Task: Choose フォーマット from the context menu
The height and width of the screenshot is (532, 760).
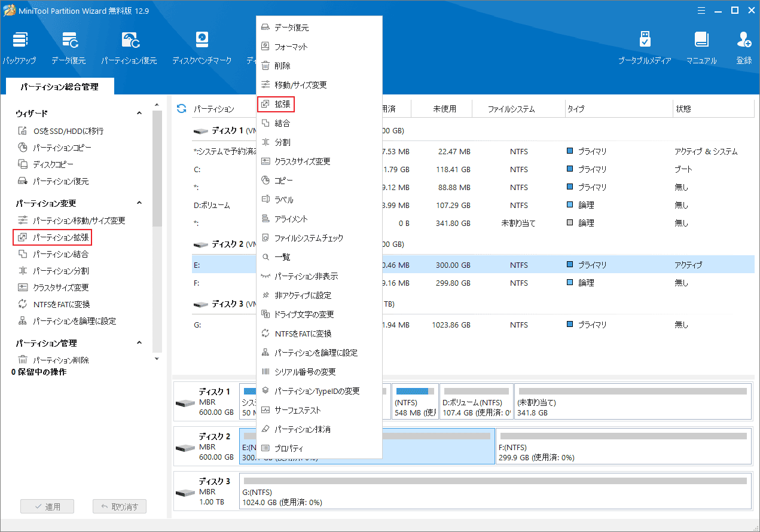Action: tap(291, 47)
